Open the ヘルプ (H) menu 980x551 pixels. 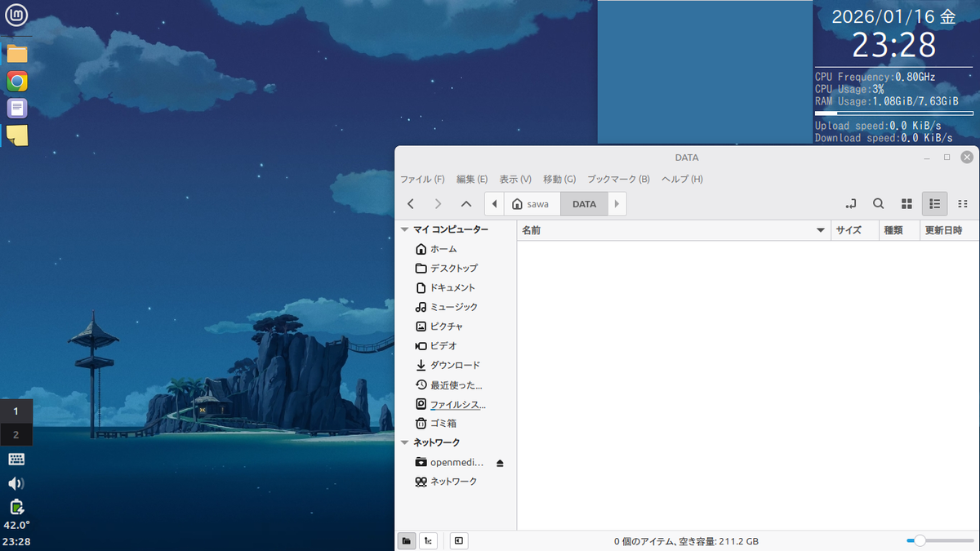click(x=682, y=179)
